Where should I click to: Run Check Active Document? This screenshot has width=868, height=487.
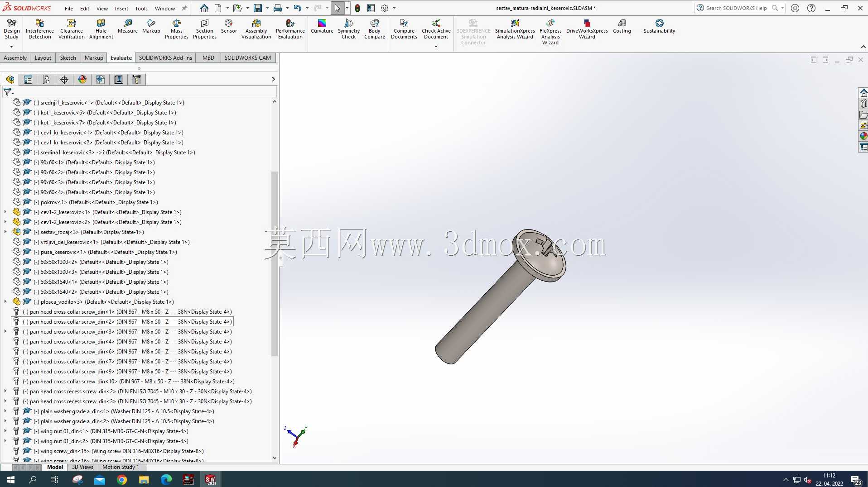coord(436,30)
